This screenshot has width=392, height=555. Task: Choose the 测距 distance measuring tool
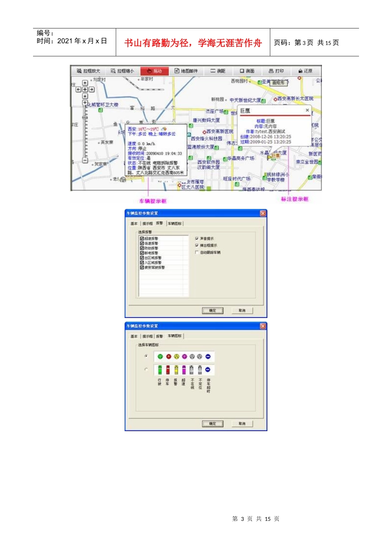pyautogui.click(x=218, y=71)
